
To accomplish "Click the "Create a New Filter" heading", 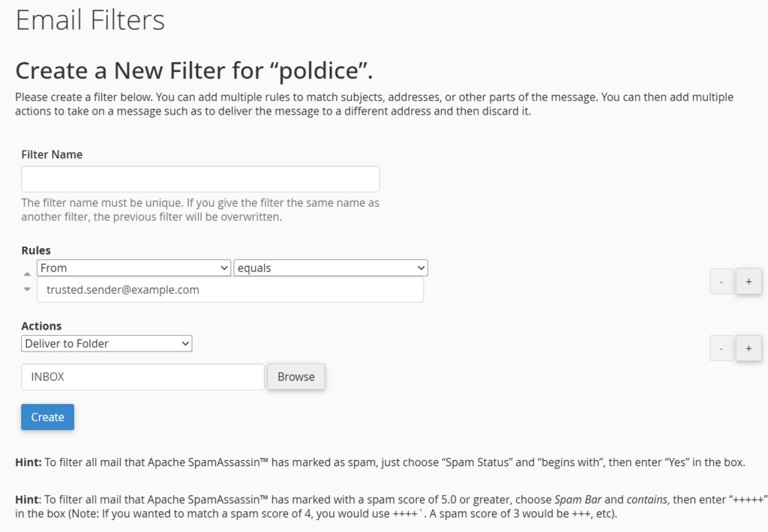I will (194, 70).
